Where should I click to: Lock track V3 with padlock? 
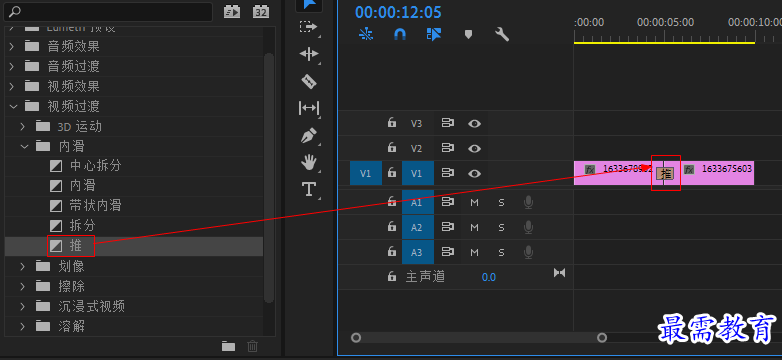(x=392, y=122)
